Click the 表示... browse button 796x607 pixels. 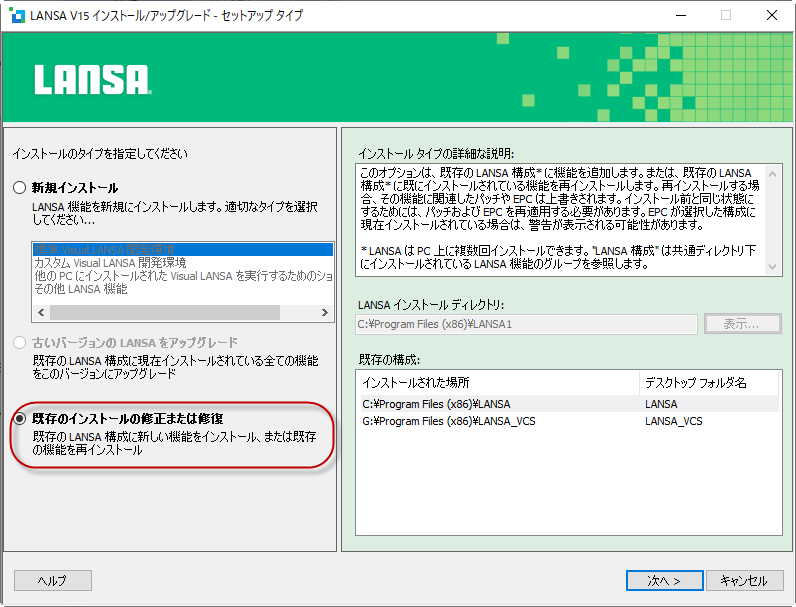click(742, 324)
